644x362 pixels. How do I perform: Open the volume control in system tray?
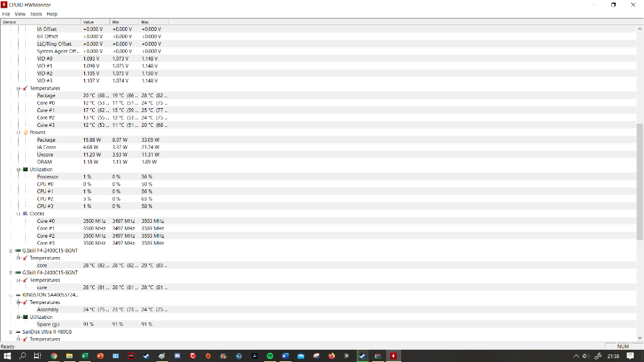(586, 356)
